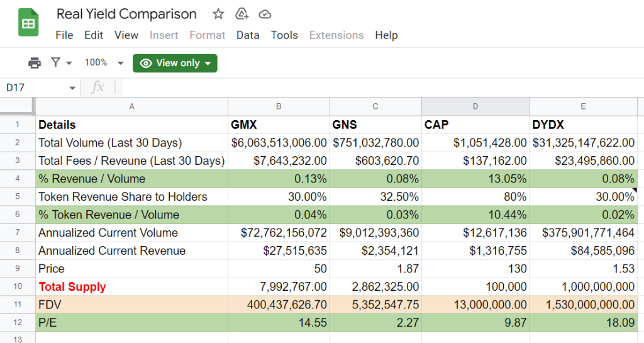Click the 7,992,767.00 cell
This screenshot has width=644, height=343.
click(x=279, y=287)
